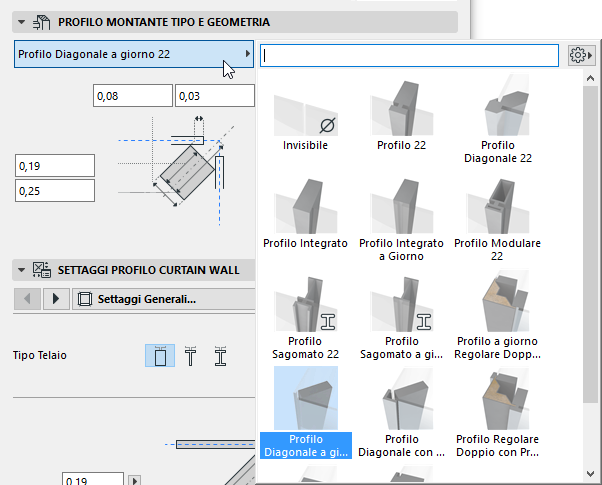602x485 pixels.
Task: Click the bottom 0,19 value field
Action: [93, 479]
